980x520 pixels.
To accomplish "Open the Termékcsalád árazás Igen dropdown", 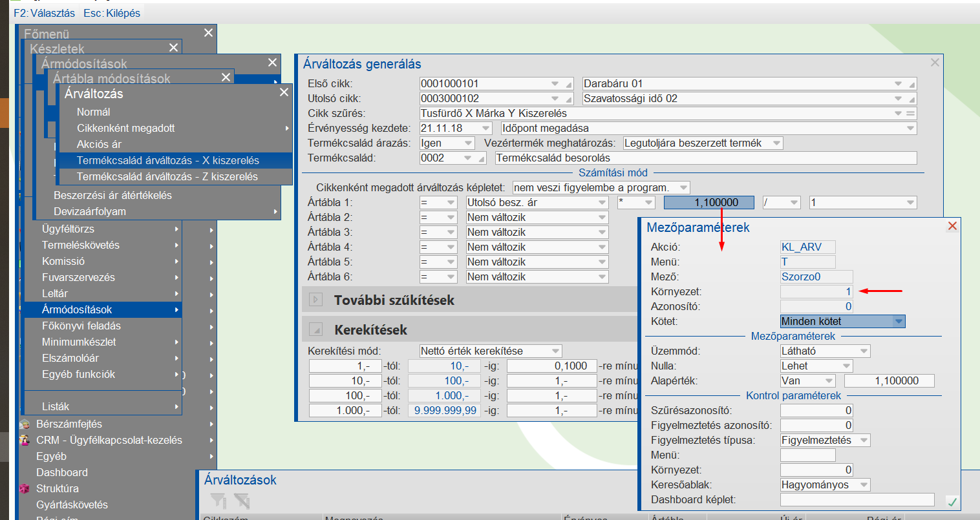I will point(468,143).
